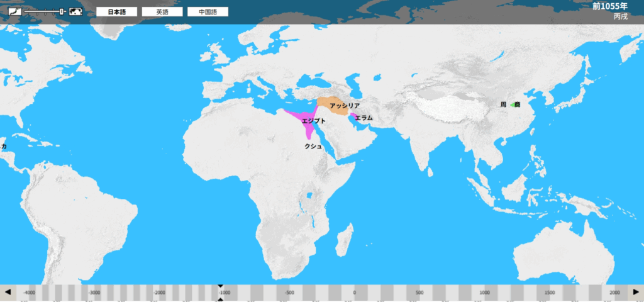
Task: Switch language to 日本語
Action: pyautogui.click(x=116, y=12)
